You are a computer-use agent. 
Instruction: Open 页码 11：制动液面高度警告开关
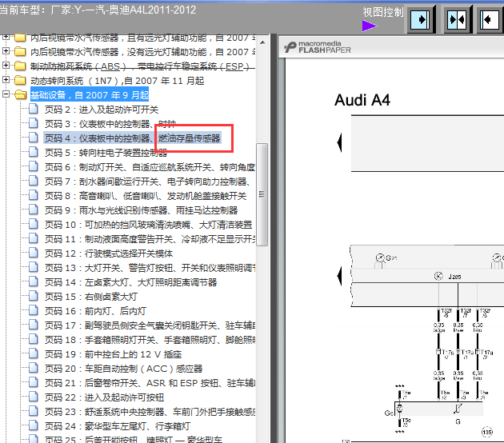click(x=150, y=239)
